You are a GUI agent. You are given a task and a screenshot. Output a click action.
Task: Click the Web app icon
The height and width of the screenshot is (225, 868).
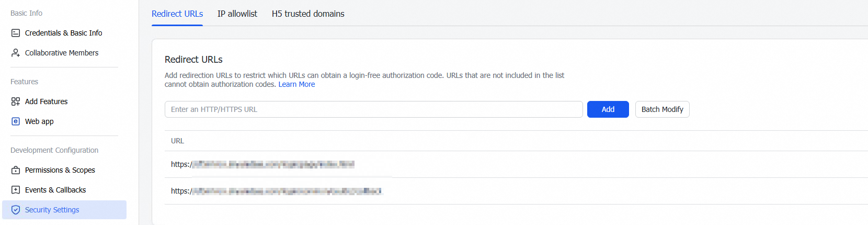click(16, 121)
